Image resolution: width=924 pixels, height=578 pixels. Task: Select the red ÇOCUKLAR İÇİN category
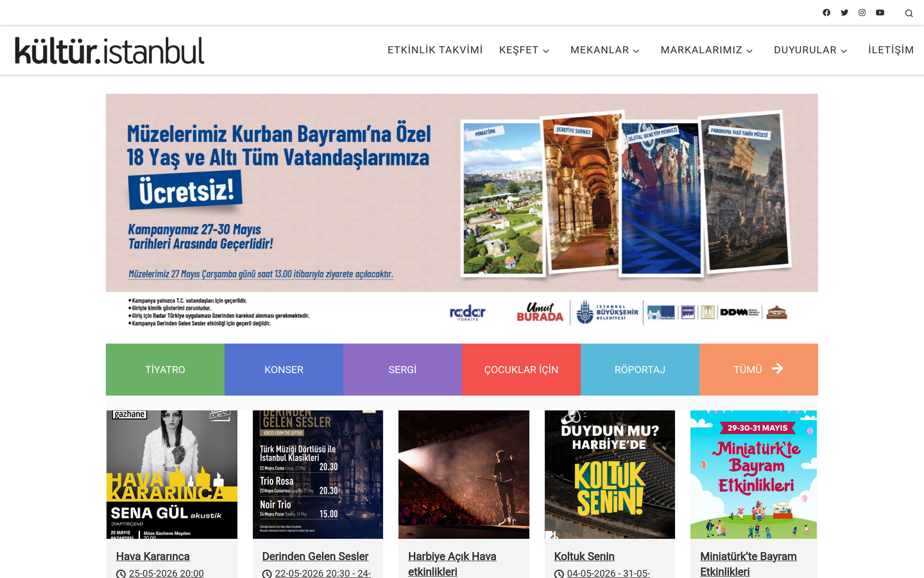click(x=521, y=369)
